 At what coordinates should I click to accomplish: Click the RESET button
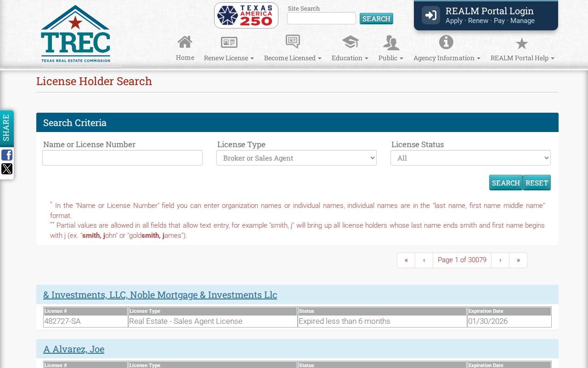click(537, 183)
